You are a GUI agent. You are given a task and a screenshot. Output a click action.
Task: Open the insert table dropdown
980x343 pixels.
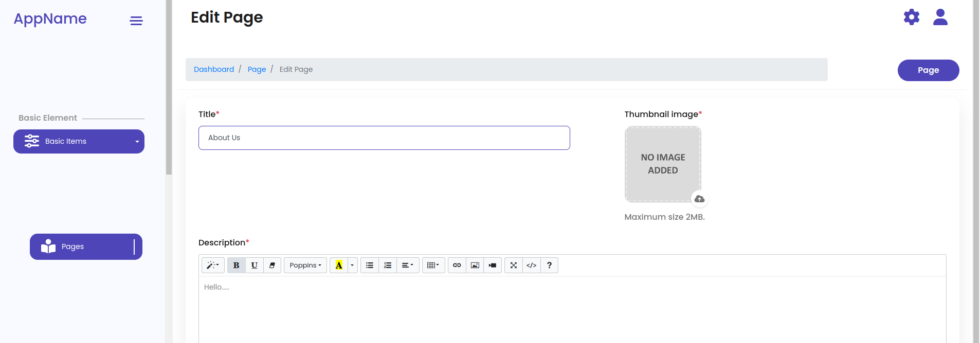(x=433, y=265)
